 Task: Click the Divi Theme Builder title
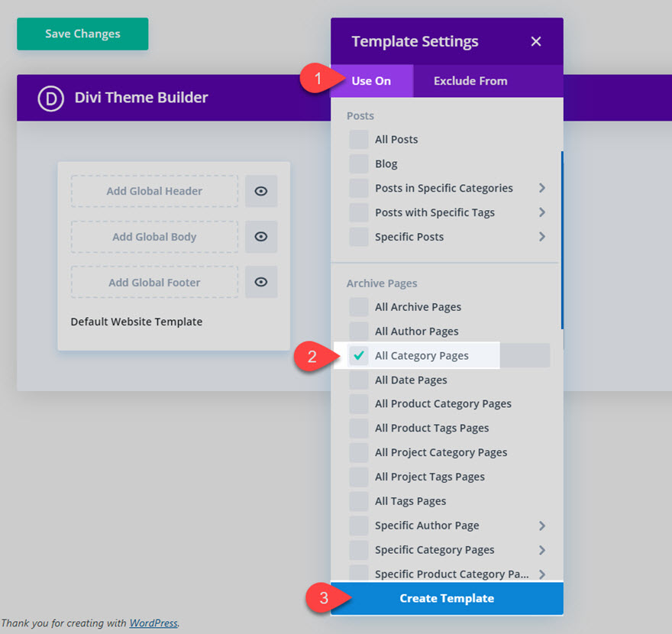pyautogui.click(x=141, y=98)
